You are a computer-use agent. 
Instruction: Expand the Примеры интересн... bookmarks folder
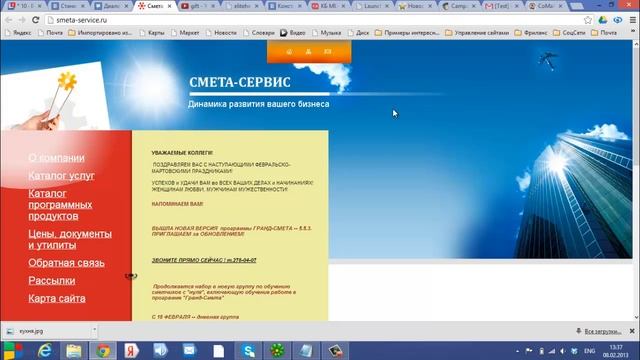pyautogui.click(x=407, y=33)
